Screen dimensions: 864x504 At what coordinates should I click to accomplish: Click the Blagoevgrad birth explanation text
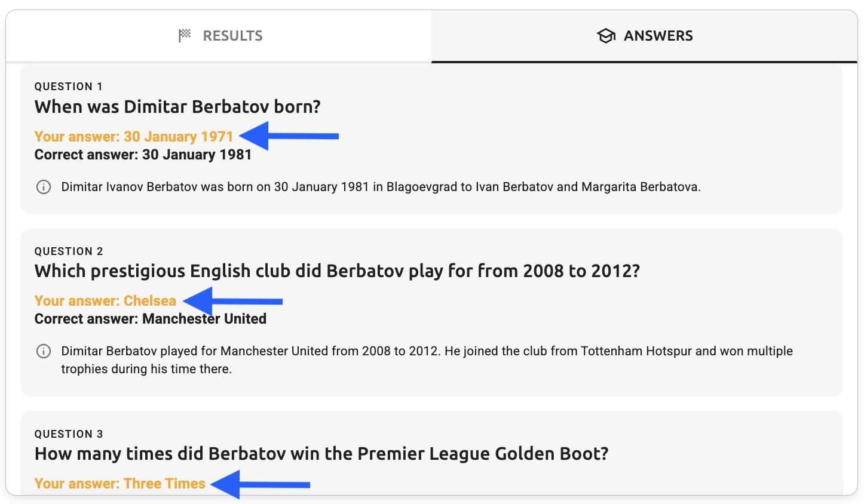(x=381, y=187)
